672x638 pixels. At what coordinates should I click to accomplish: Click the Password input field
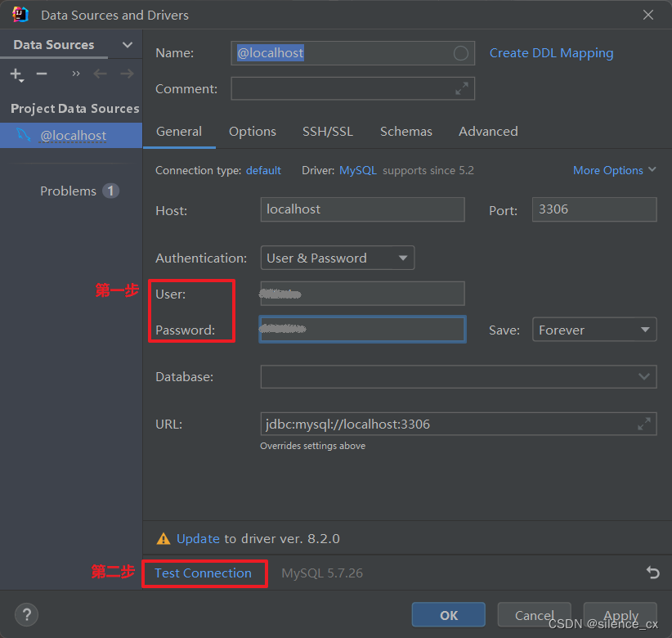point(363,330)
